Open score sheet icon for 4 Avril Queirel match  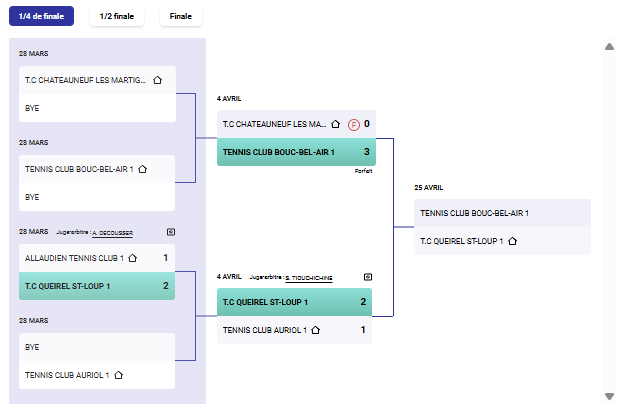tap(368, 276)
